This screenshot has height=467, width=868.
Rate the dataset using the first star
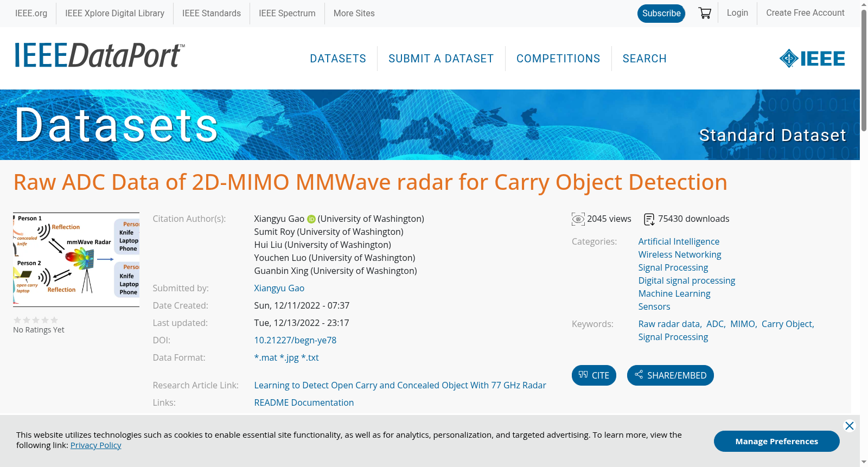click(x=17, y=320)
